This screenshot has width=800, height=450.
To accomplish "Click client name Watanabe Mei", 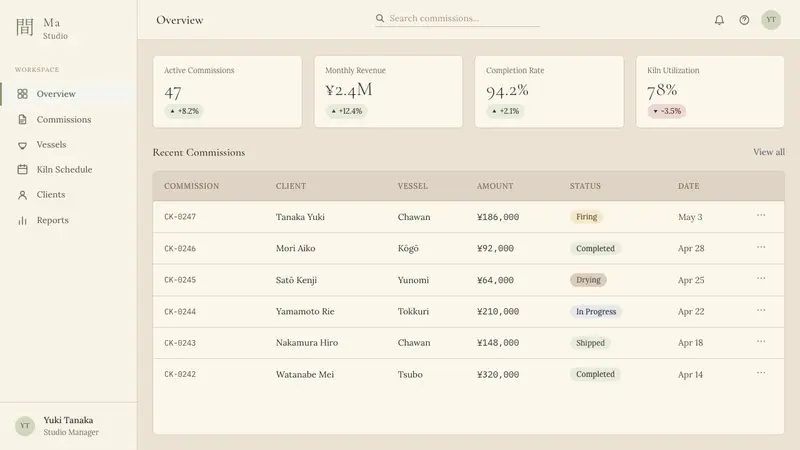I will [x=305, y=374].
